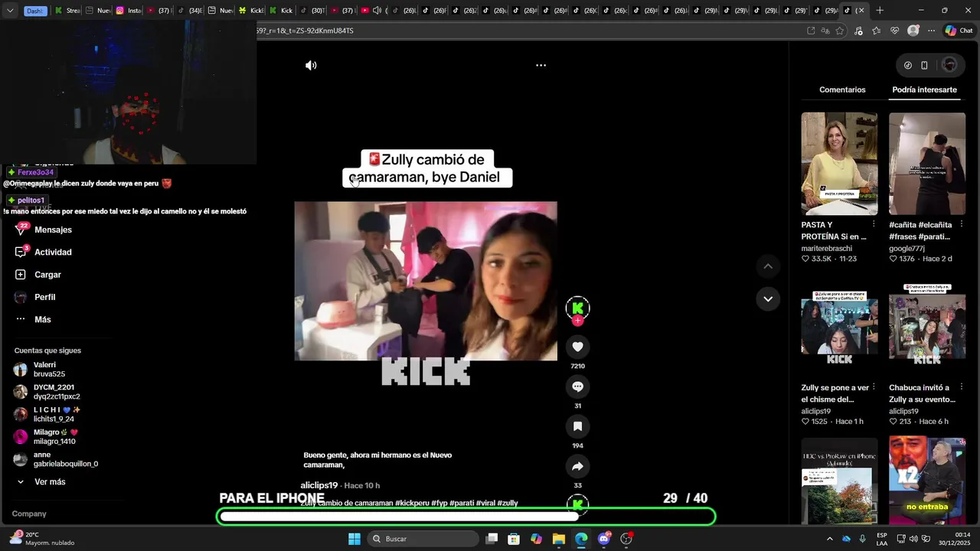Open the mariterebraschi creator link

[x=828, y=248]
